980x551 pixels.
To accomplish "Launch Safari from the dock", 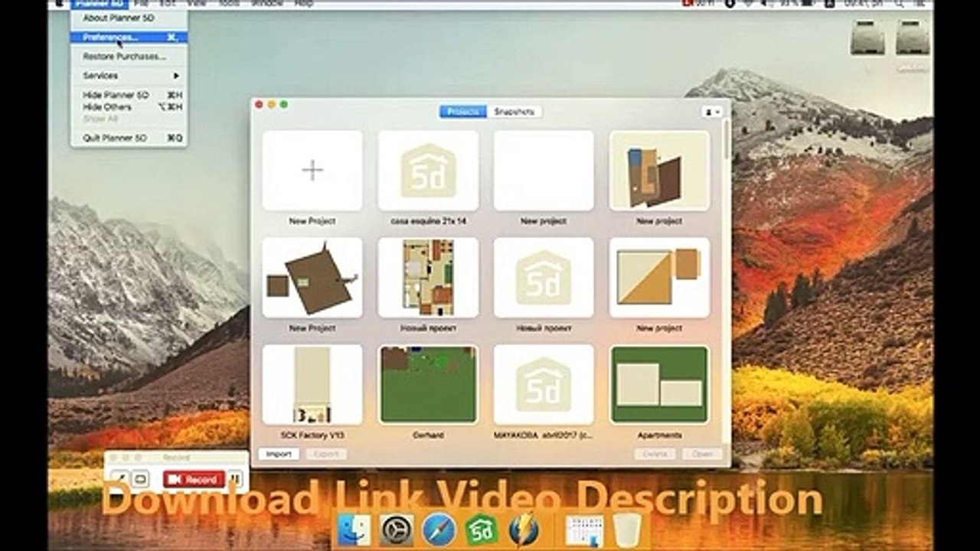I will 439,530.
